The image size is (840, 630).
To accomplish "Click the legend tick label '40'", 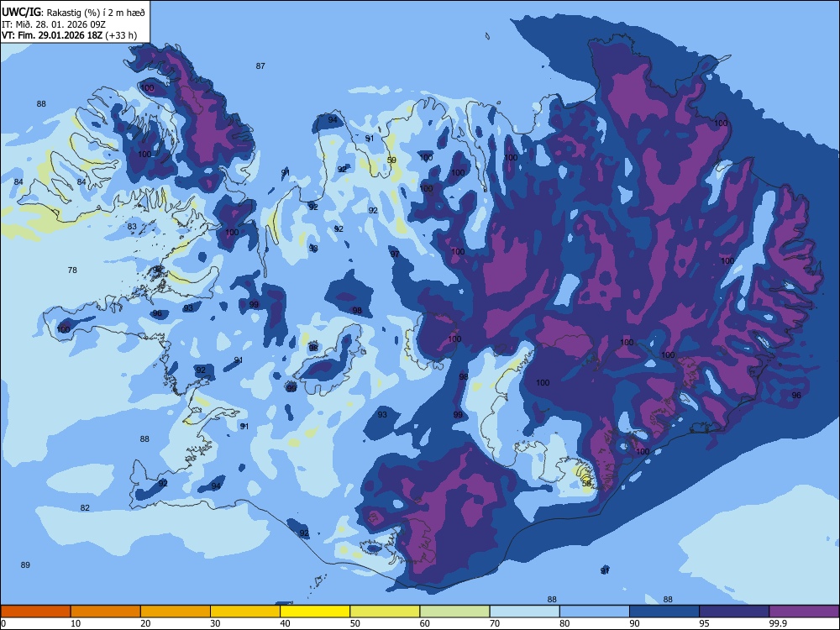I will click(285, 623).
